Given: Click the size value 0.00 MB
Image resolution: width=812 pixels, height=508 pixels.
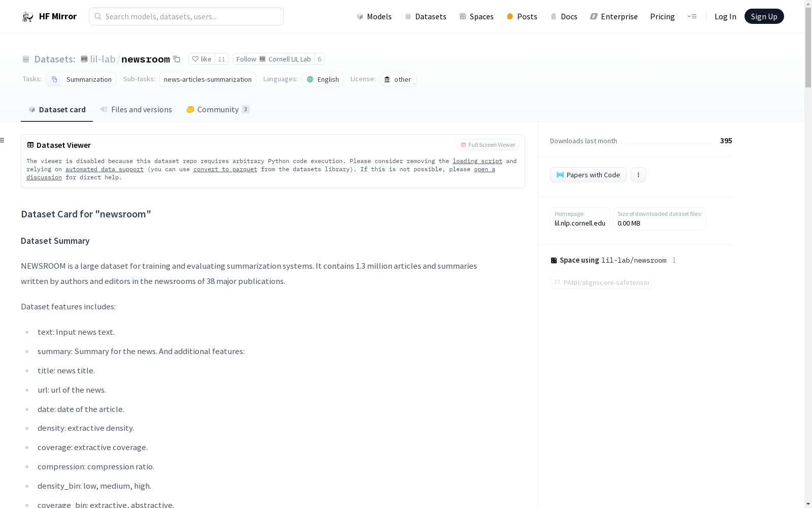Looking at the screenshot, I should (x=629, y=223).
